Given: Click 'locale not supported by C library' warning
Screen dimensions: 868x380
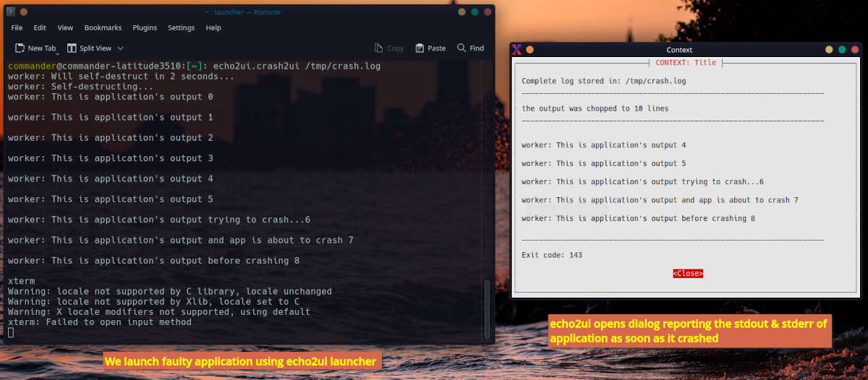Looking at the screenshot, I should click(x=169, y=291).
